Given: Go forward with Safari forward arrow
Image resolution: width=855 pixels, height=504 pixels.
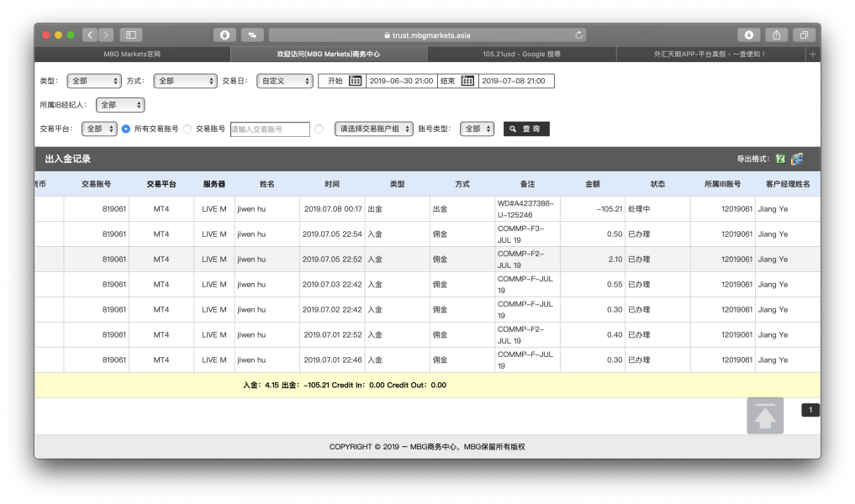Looking at the screenshot, I should [x=106, y=35].
